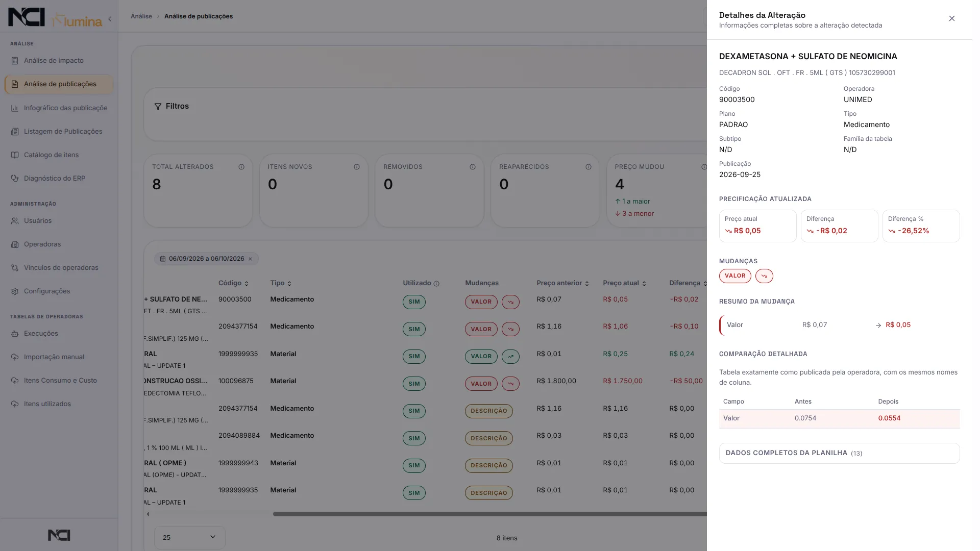Click the Usuários icon in the sidebar
The height and width of the screenshot is (551, 980).
[x=15, y=221]
